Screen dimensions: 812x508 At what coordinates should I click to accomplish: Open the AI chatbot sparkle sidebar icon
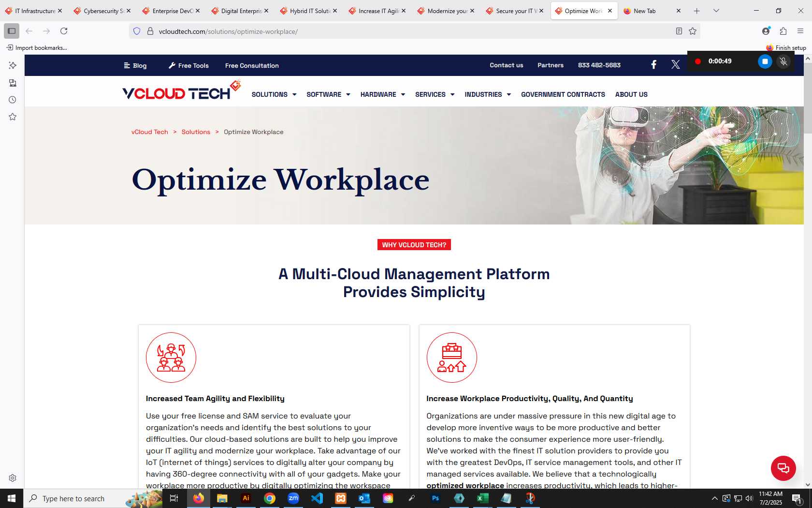(x=13, y=65)
